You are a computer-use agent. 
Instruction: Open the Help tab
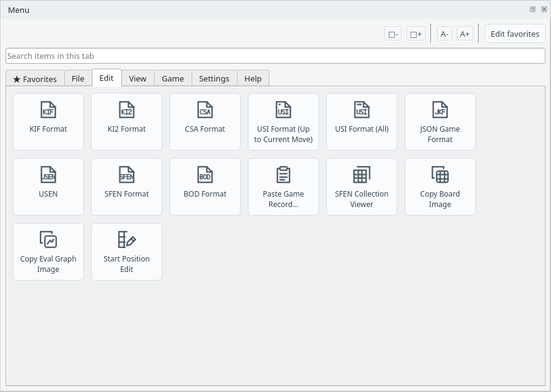(253, 78)
